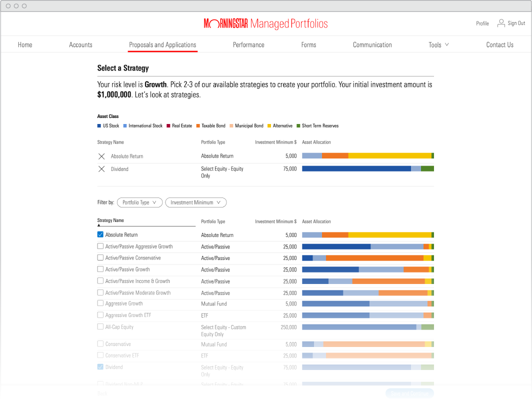
Task: Open the Communication tab
Action: 372,45
